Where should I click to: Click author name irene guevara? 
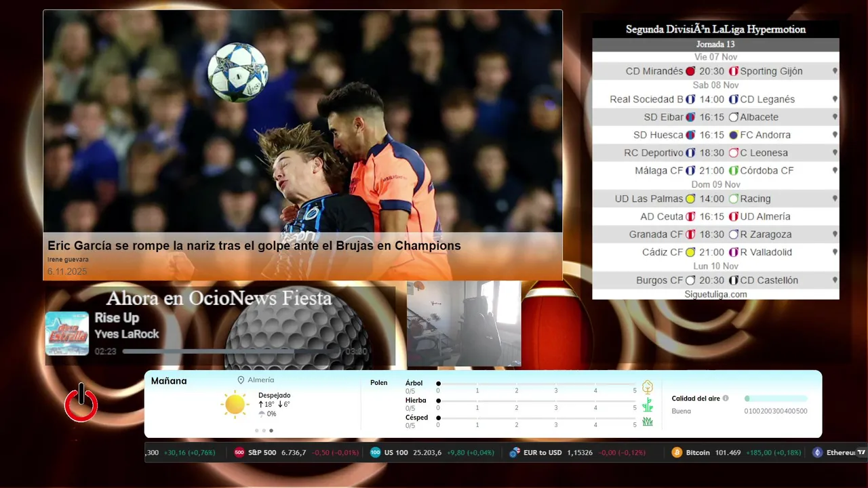click(68, 260)
